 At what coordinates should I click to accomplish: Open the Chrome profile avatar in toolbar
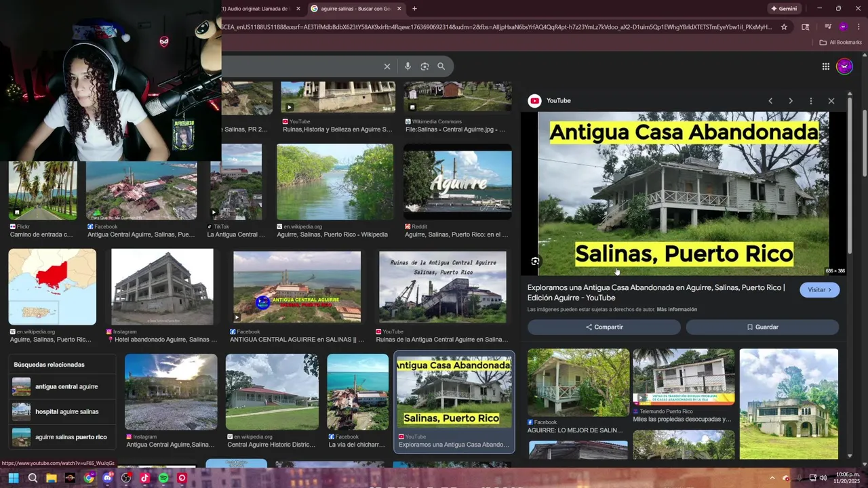pyautogui.click(x=843, y=27)
